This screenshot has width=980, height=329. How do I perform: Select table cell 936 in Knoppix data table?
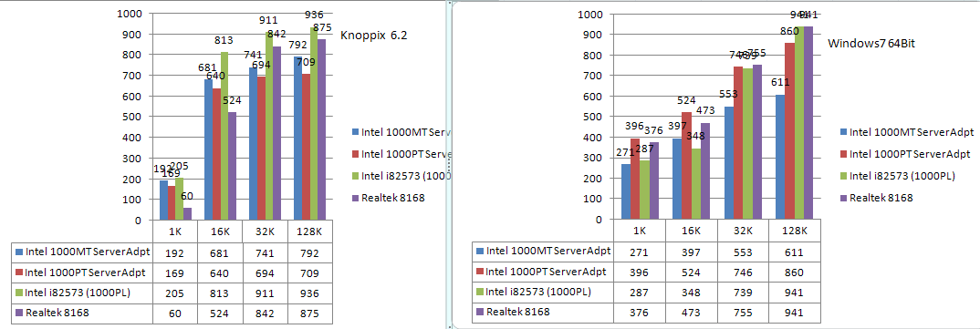310,293
